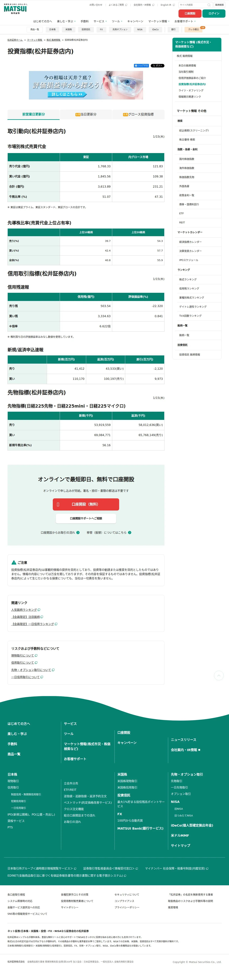The width and height of the screenshot is (229, 980).
Task: Click the external-link icon after 注目銘柄
Action: pos(42,617)
